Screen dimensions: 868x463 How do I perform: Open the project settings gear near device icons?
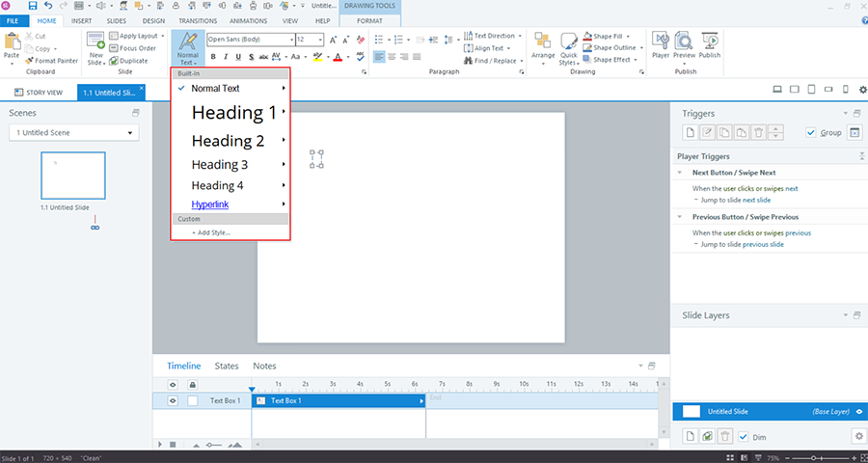click(862, 90)
